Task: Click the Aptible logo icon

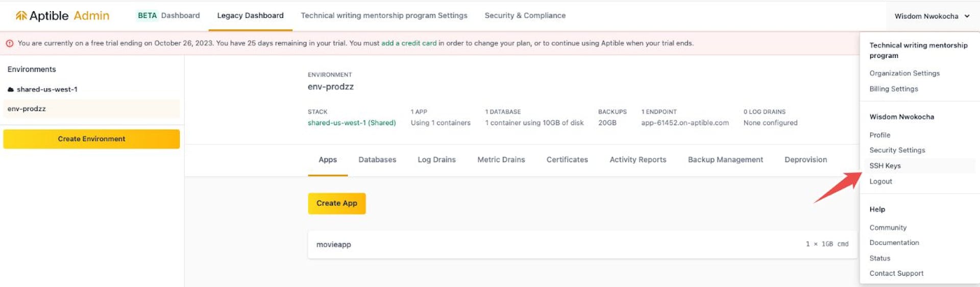Action: pos(21,16)
